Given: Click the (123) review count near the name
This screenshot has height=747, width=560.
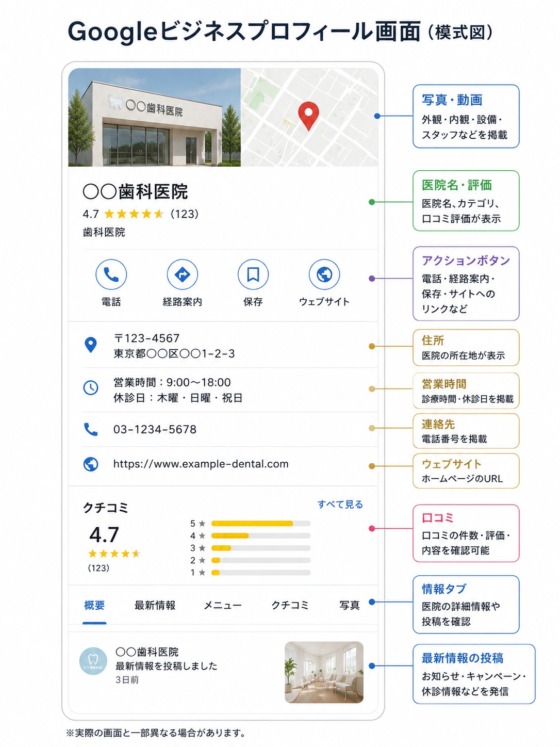Looking at the screenshot, I should (185, 214).
